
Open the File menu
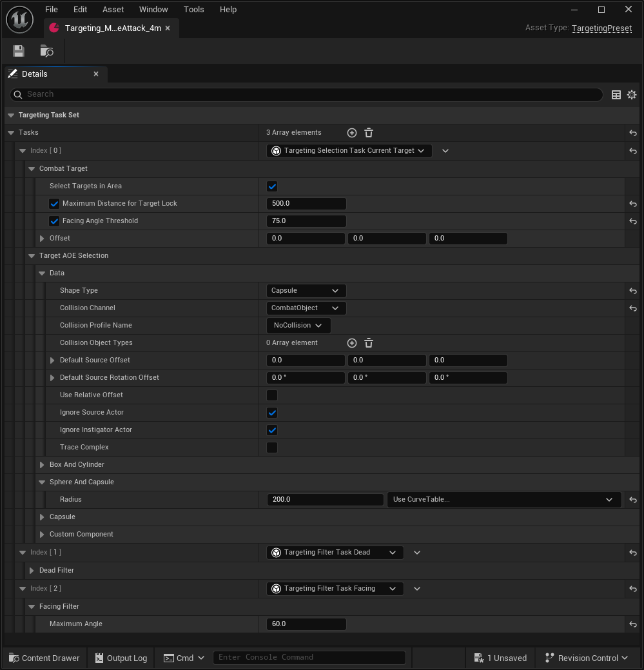pos(51,10)
